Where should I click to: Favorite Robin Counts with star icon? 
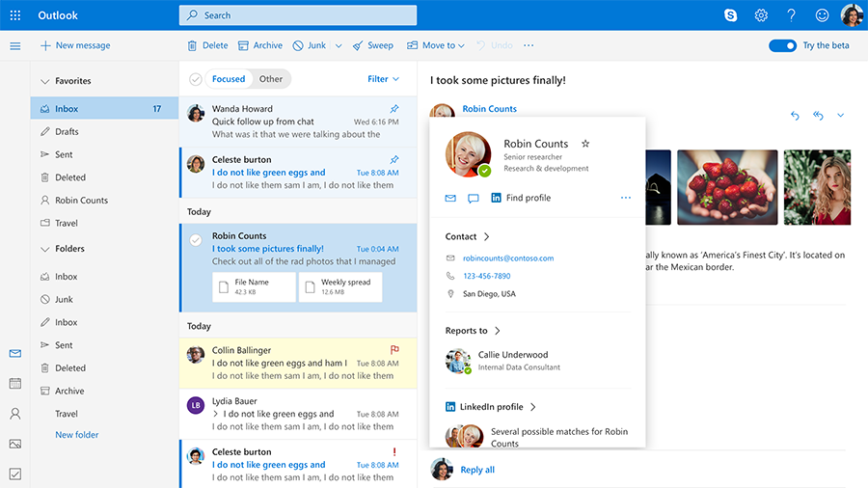(x=585, y=144)
